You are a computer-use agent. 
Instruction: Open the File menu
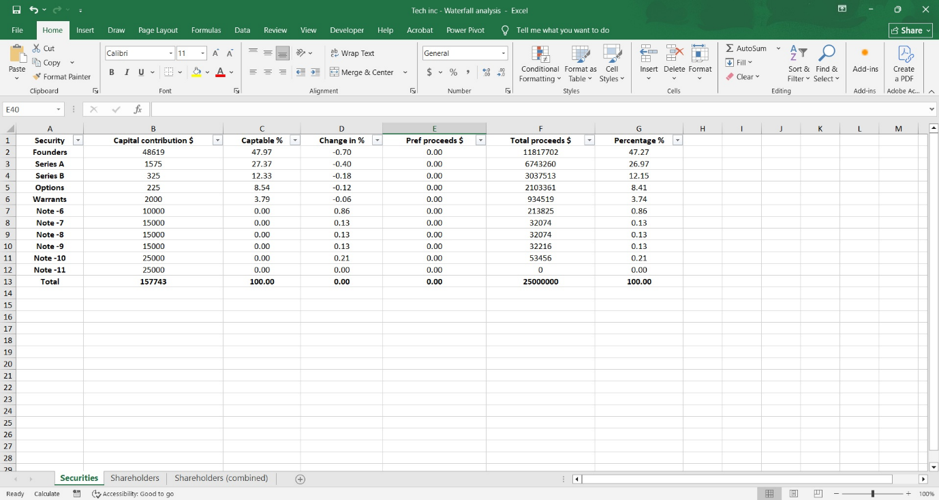click(17, 30)
